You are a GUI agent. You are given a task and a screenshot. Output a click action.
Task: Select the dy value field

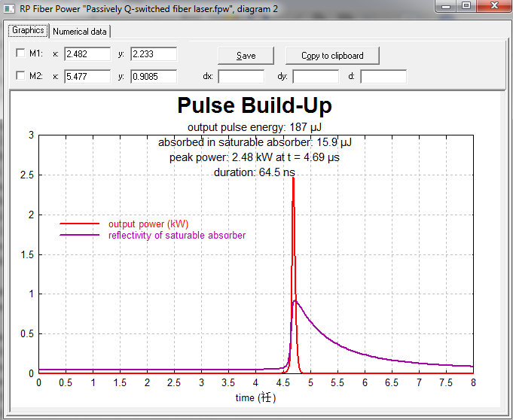tap(316, 77)
